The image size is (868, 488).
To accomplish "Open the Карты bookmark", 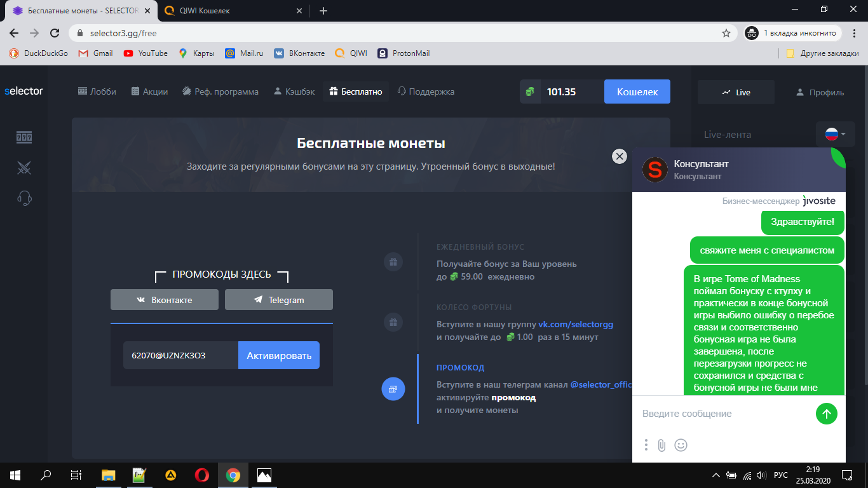I will click(196, 53).
